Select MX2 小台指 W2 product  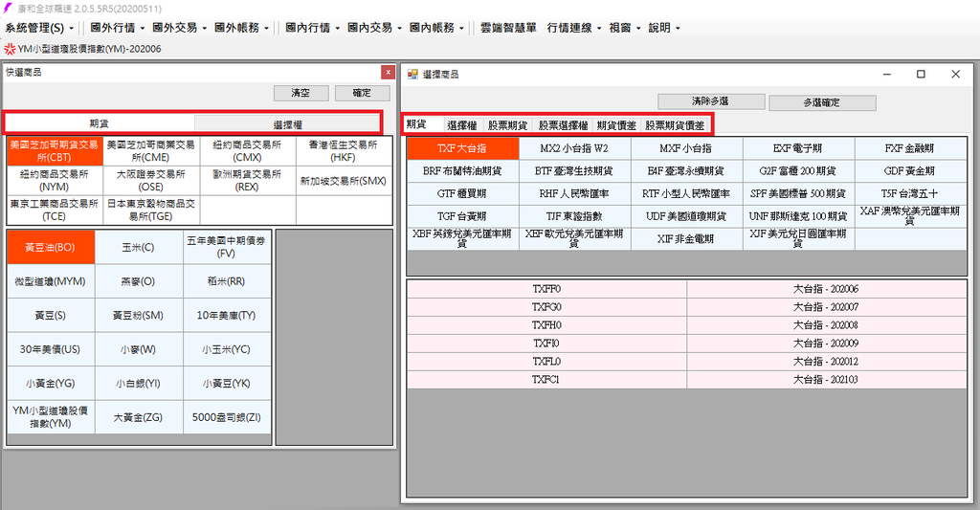click(x=575, y=148)
